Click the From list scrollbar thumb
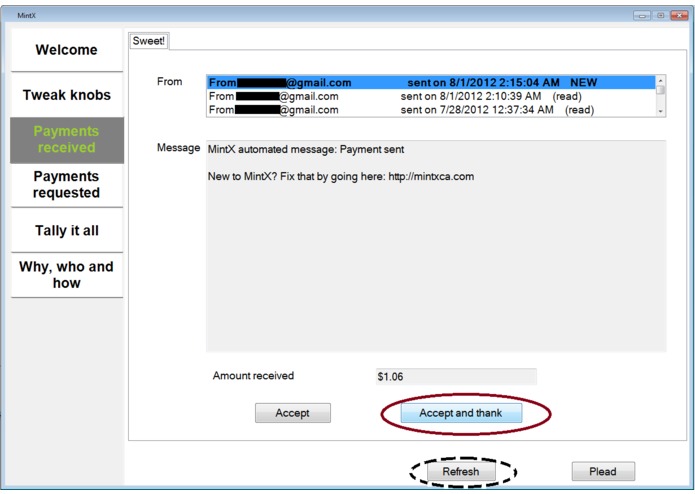The image size is (695, 494). click(660, 90)
